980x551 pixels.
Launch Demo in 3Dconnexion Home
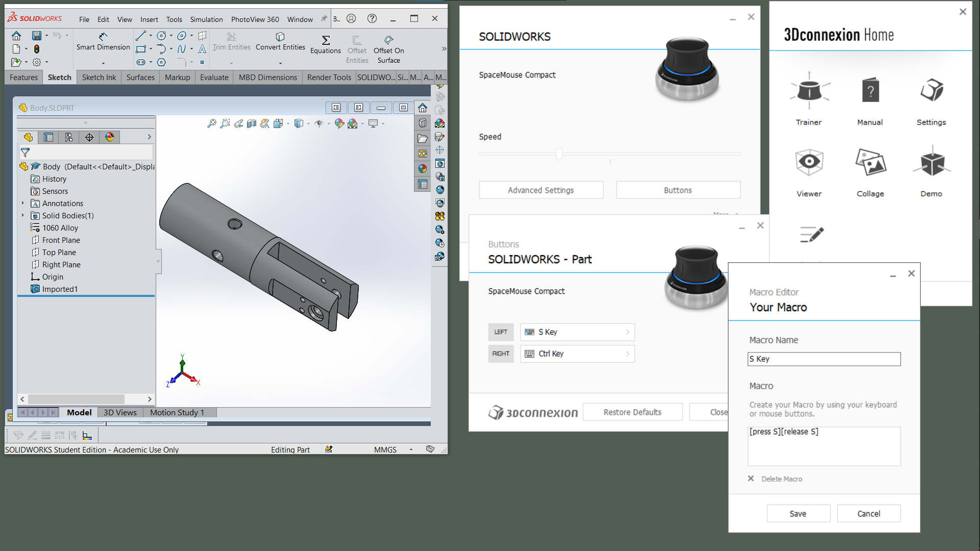tap(932, 172)
